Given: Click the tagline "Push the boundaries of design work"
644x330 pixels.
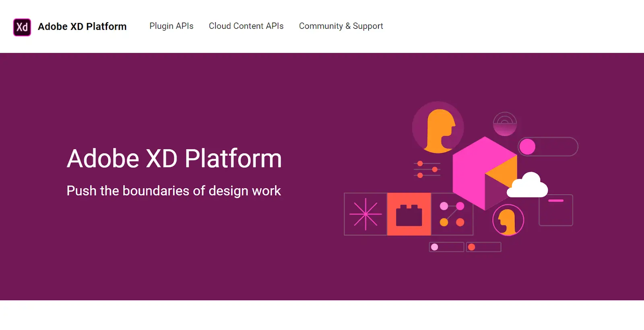Looking at the screenshot, I should click(173, 191).
